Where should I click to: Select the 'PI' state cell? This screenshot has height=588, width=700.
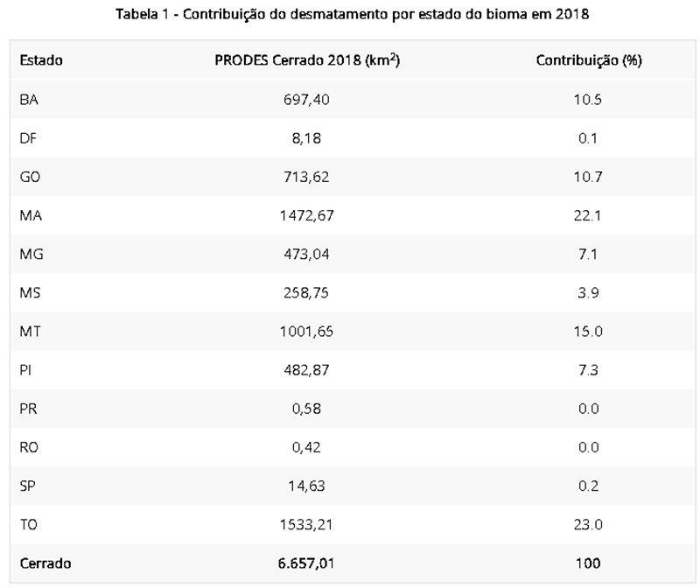(x=24, y=370)
